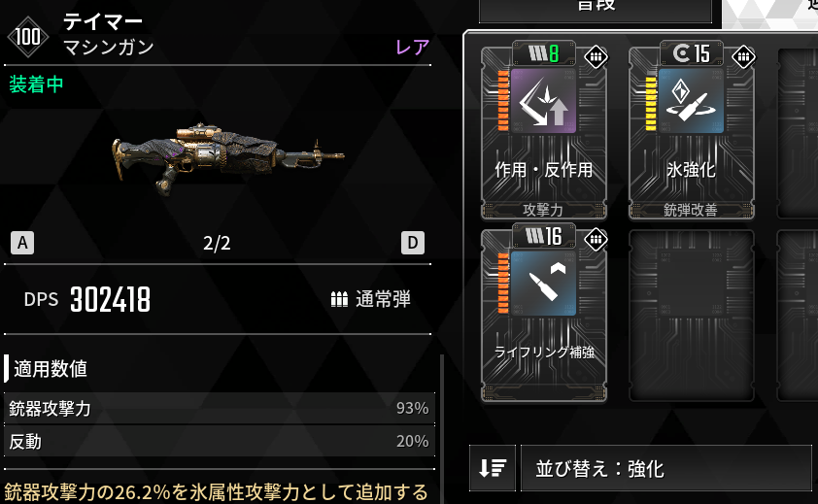Select the 作用・反作用 module icon
Screen dimensions: 818x504
pos(543,101)
